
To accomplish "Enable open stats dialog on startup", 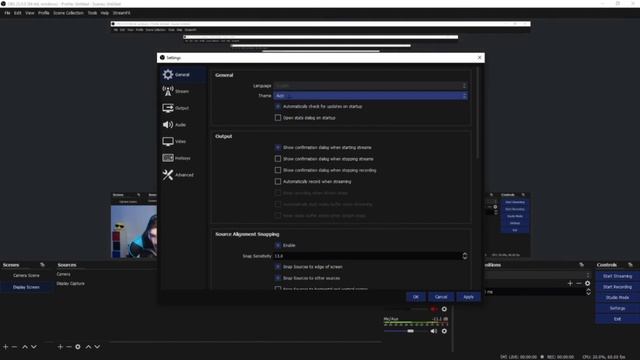I will 278,118.
